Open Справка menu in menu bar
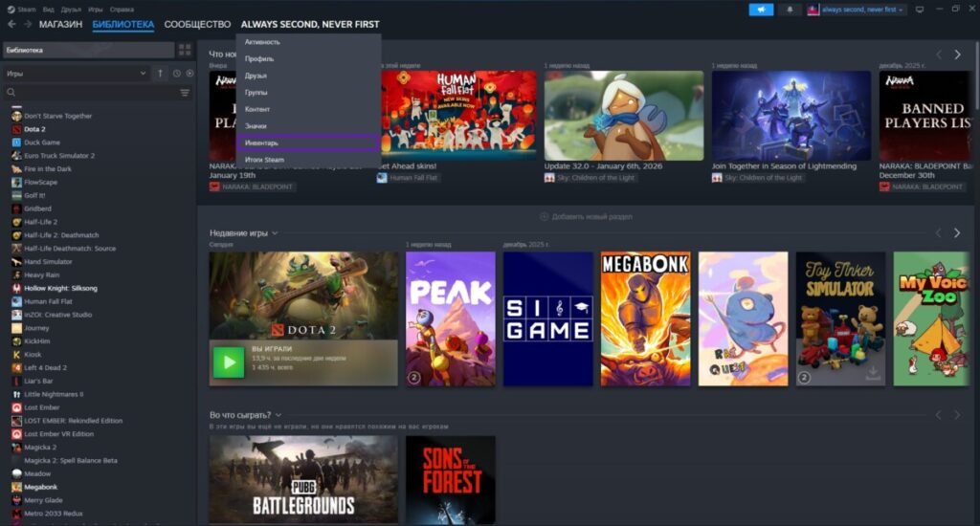 pos(122,10)
